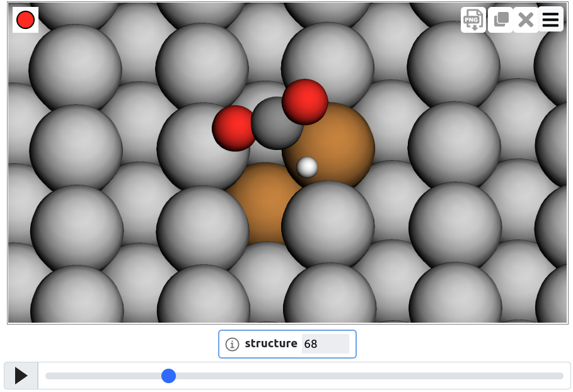Image resolution: width=573 pixels, height=392 pixels.
Task: Jump to the far left start of the slider track
Action: [x=47, y=376]
